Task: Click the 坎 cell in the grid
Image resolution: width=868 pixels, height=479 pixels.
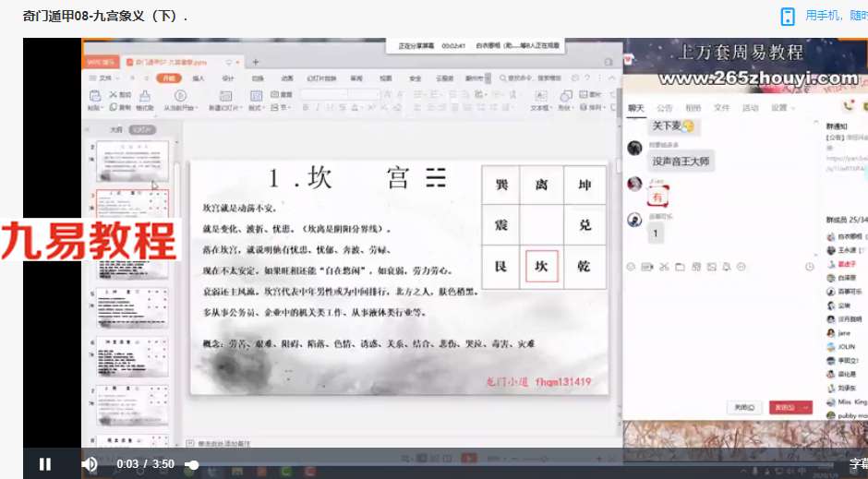Action: point(541,266)
